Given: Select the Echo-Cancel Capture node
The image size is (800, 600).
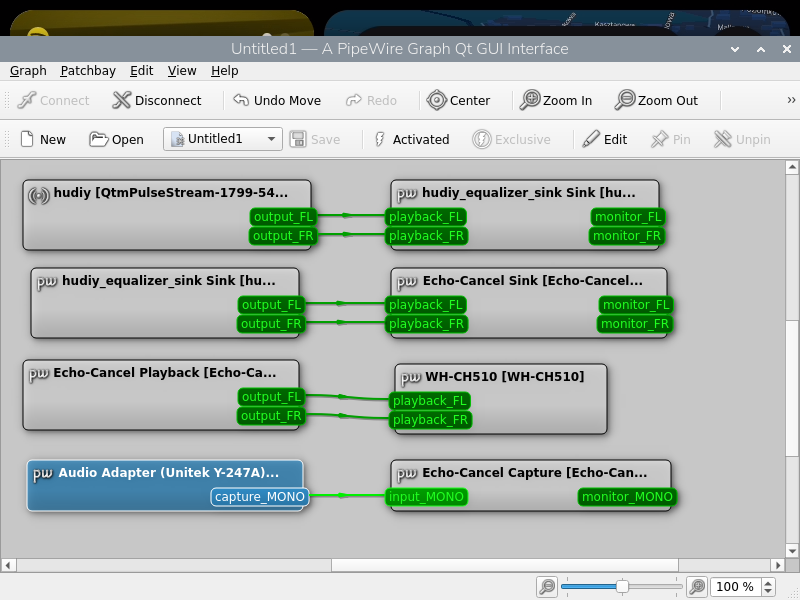Looking at the screenshot, I should (x=532, y=473).
